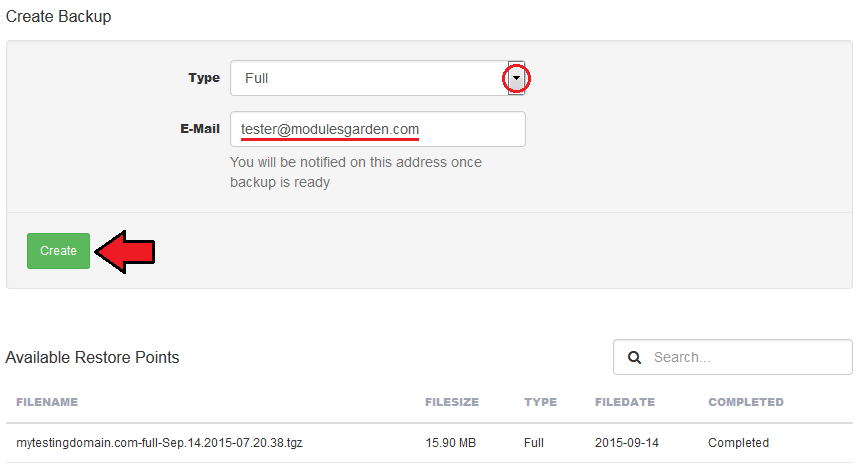The image size is (864, 467).
Task: Click the 2015-09-14 filedate cell
Action: coord(627,443)
